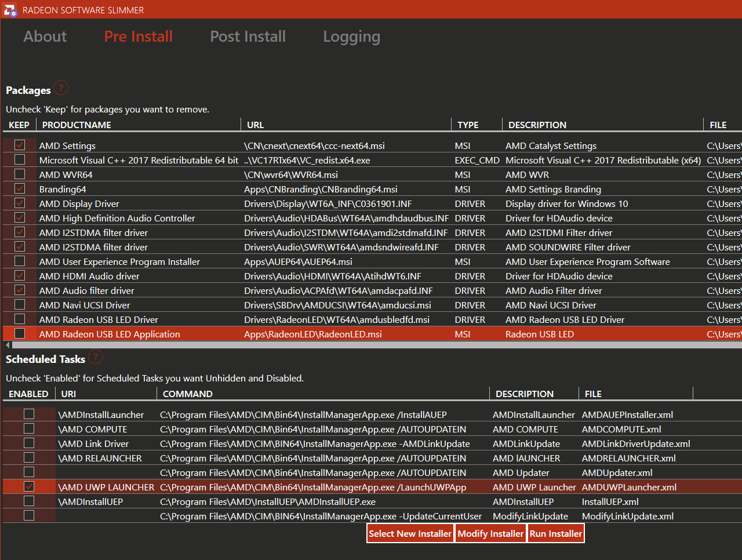The height and width of the screenshot is (560, 742).
Task: Enable the AMDUpdater.xml scheduled task checkbox
Action: (x=29, y=472)
